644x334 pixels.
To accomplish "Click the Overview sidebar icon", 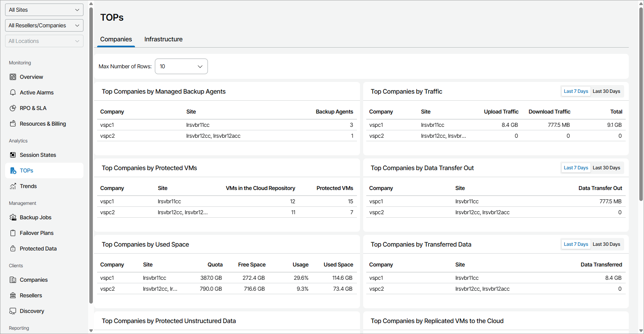I will (x=13, y=77).
